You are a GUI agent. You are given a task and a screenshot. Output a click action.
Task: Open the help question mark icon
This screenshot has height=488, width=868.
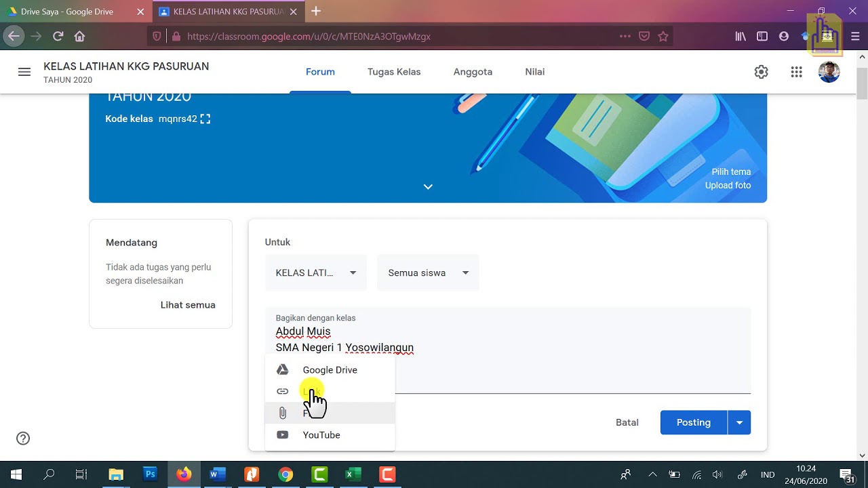(x=23, y=439)
